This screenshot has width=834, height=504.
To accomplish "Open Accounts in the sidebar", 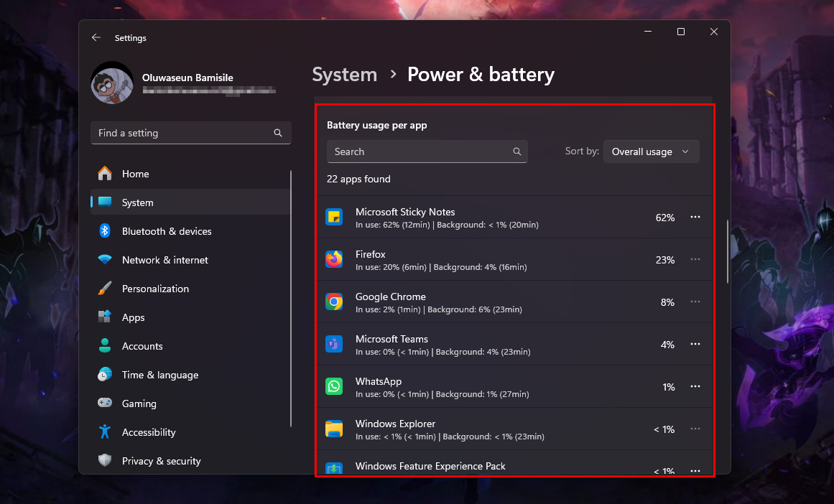I will tap(191, 346).
